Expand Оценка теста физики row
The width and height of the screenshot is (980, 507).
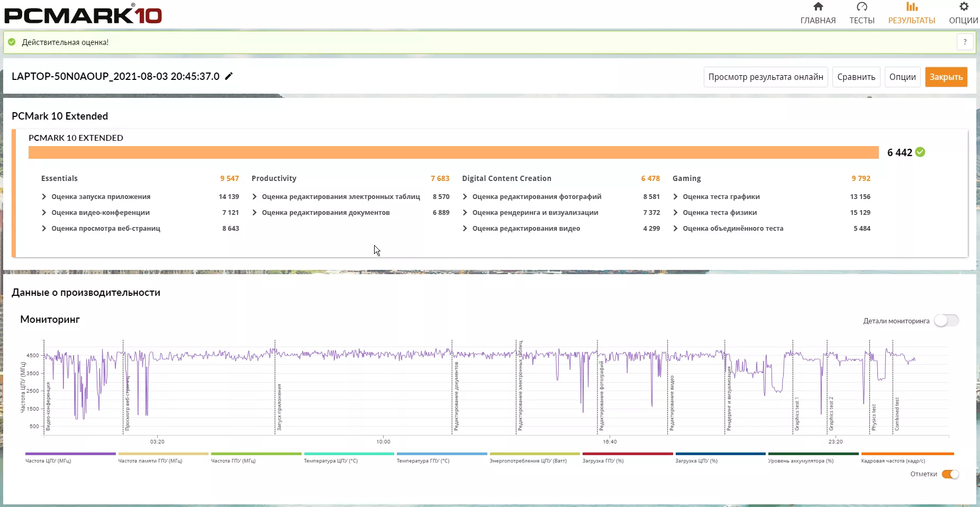click(676, 213)
